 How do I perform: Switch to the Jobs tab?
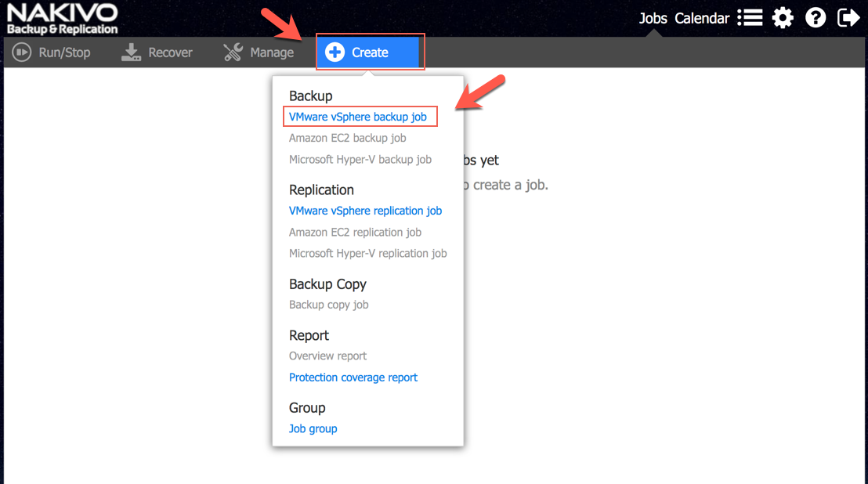[x=653, y=18]
